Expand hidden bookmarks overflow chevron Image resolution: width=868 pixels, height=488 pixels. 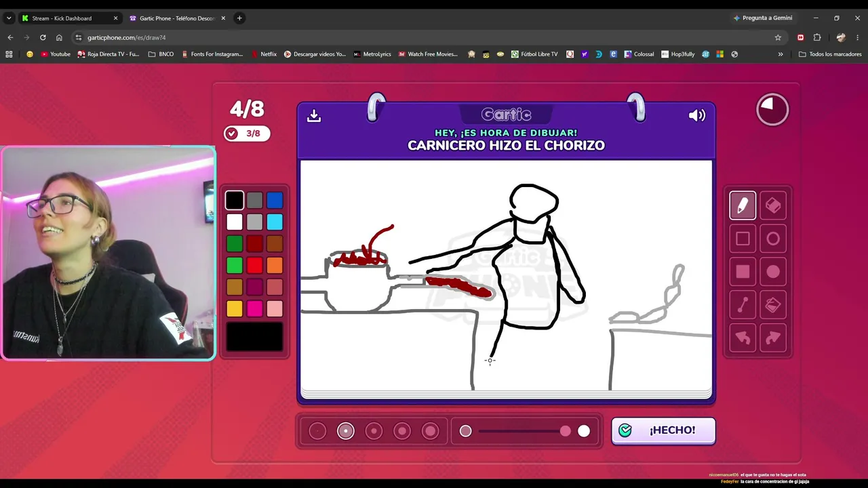[781, 54]
